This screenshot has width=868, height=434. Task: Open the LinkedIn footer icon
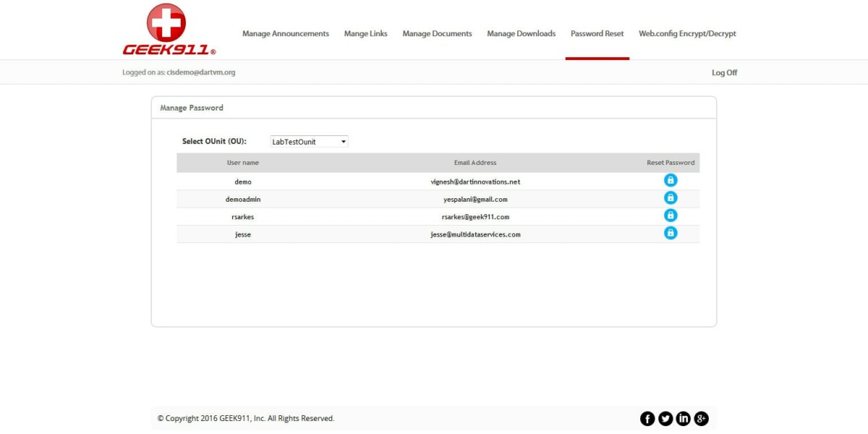(683, 418)
